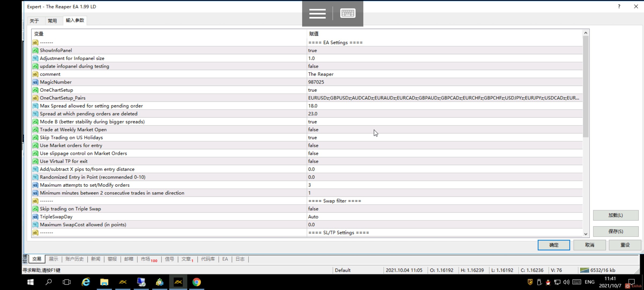644x290 pixels.
Task: Open Internet Explorer from the taskbar
Action: point(86,282)
